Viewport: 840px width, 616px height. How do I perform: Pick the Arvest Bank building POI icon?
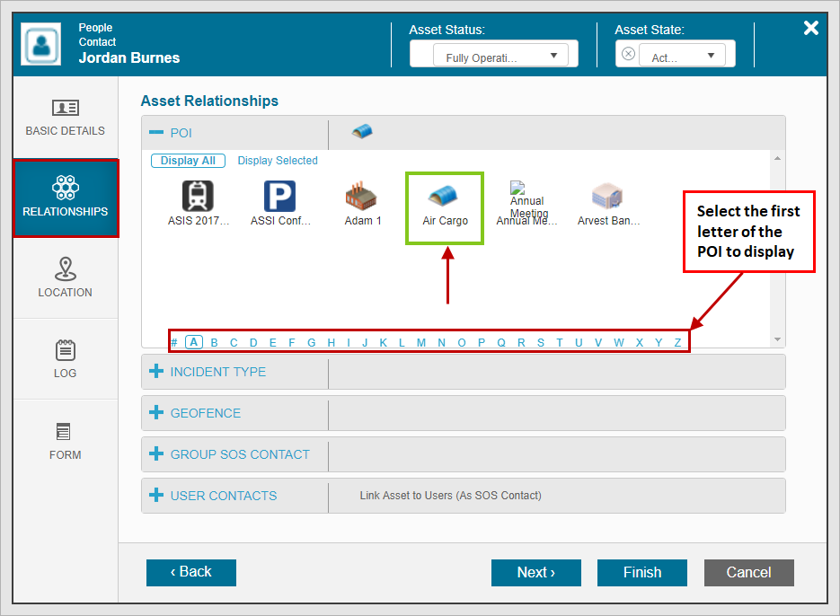point(608,196)
